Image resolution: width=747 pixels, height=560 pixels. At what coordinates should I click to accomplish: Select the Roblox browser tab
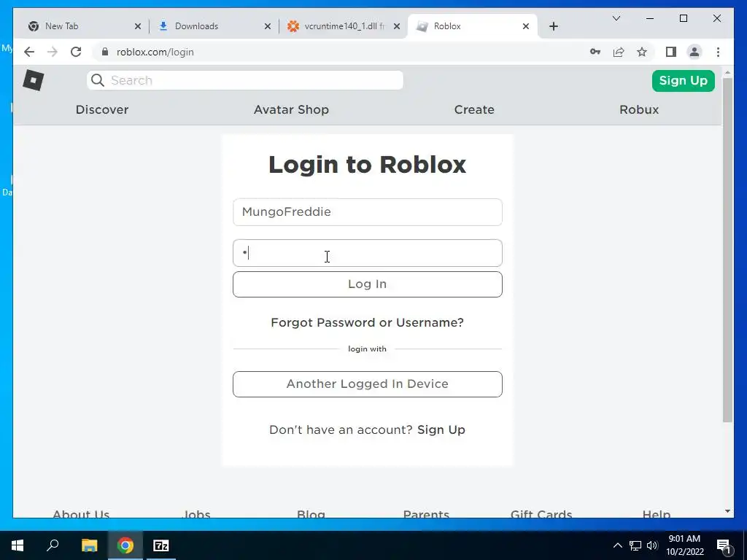pos(473,27)
